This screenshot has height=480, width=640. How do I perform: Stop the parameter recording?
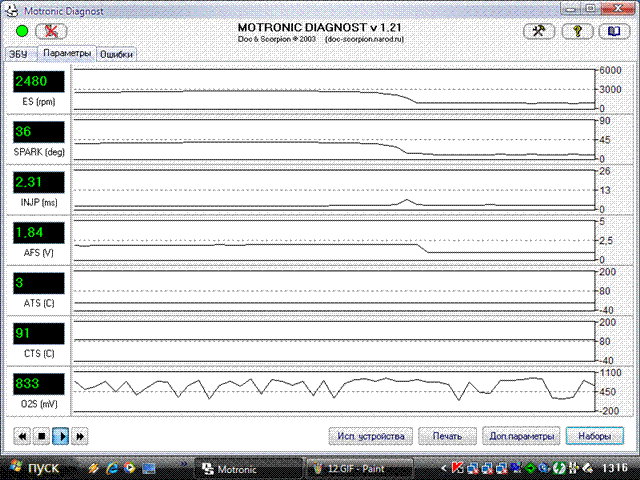click(41, 436)
